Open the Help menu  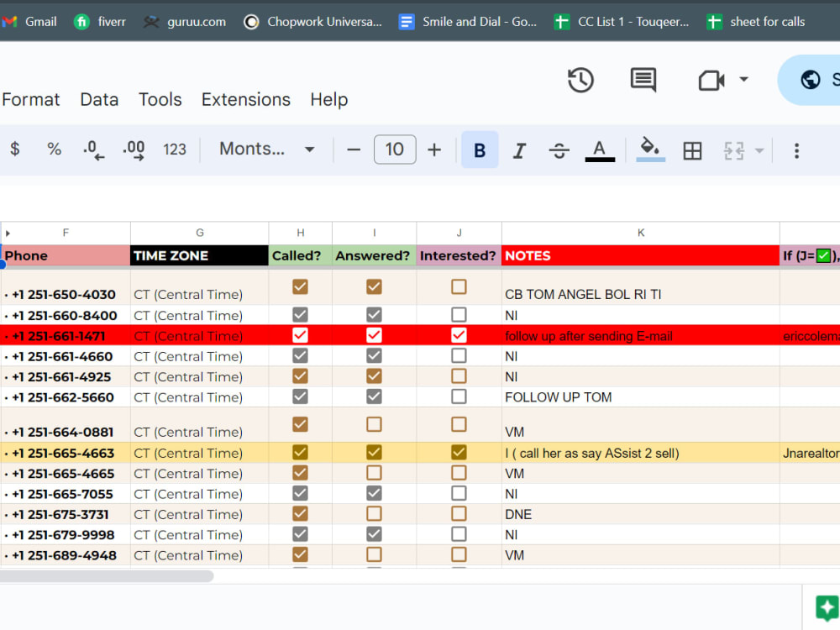329,100
